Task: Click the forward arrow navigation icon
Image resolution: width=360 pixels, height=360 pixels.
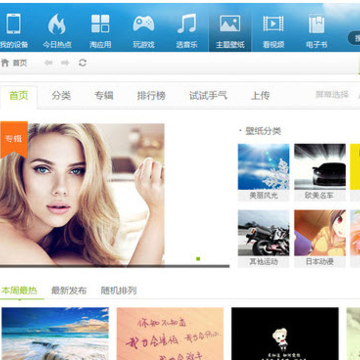Action: click(65, 63)
